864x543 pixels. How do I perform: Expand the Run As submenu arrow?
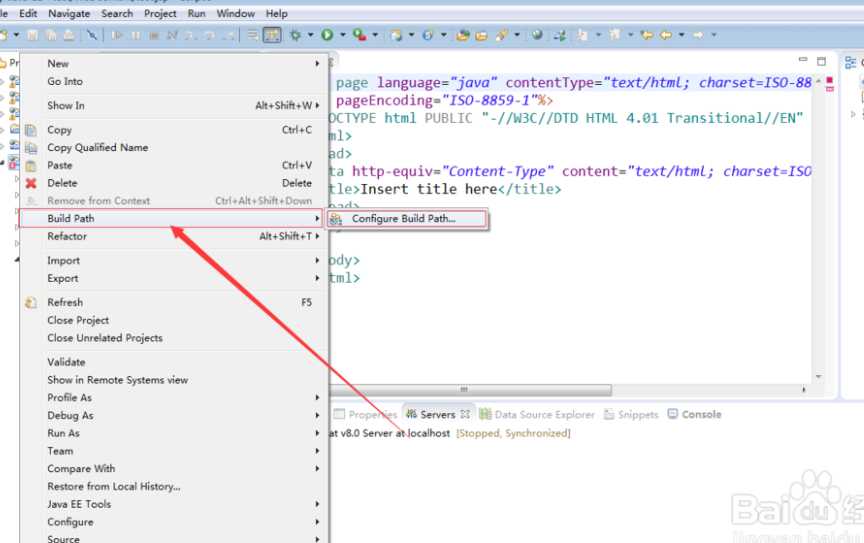coord(317,433)
